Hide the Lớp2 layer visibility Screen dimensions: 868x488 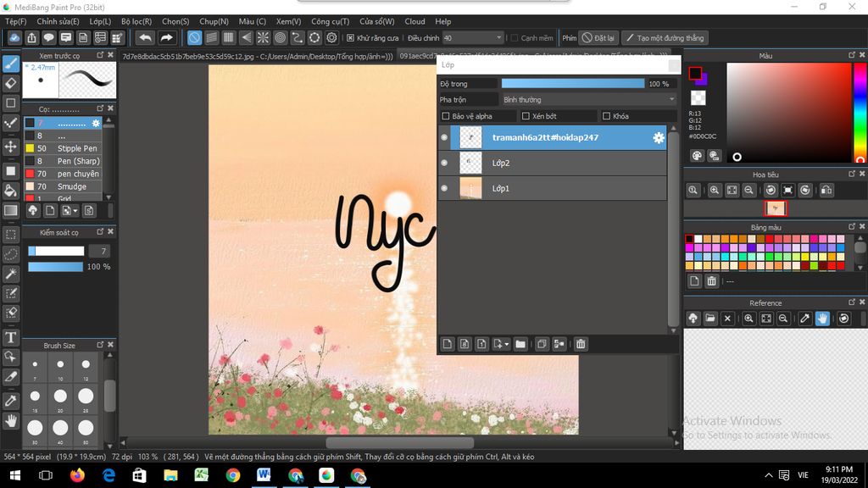pos(444,163)
